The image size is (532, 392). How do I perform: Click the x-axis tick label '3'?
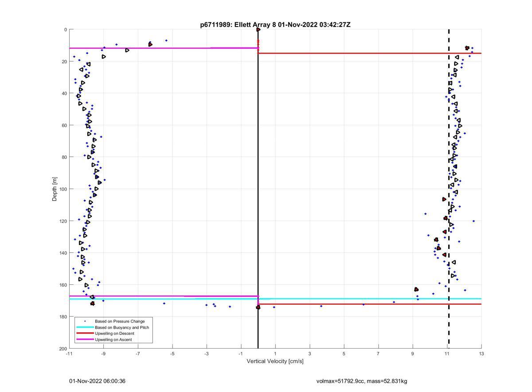[309, 354]
